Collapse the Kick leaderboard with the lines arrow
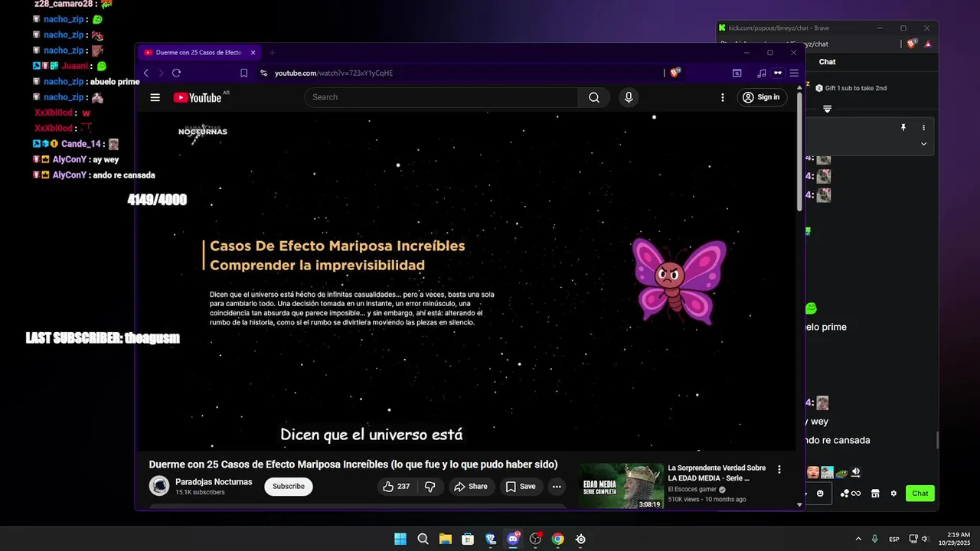This screenshot has width=980, height=551. pyautogui.click(x=827, y=109)
